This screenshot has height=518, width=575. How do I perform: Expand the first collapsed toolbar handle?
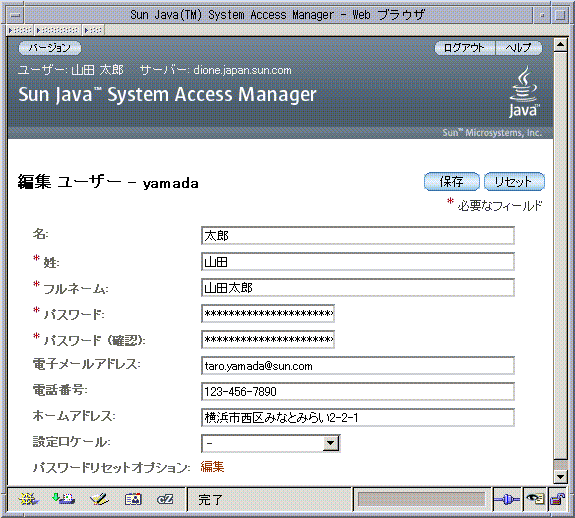click(20, 30)
